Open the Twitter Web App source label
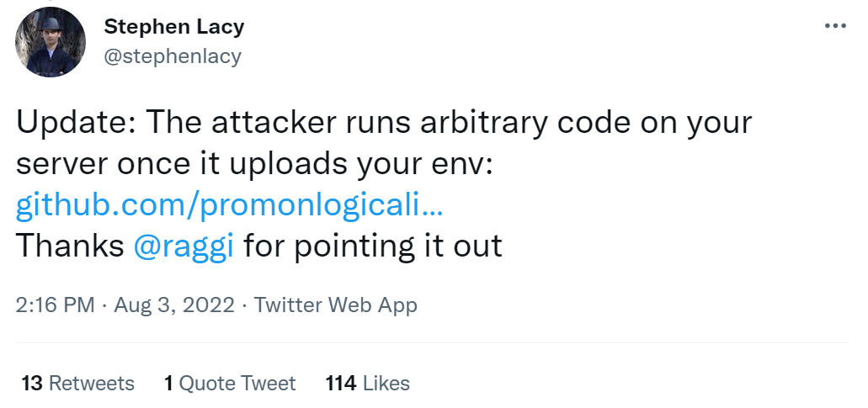 pyautogui.click(x=335, y=305)
